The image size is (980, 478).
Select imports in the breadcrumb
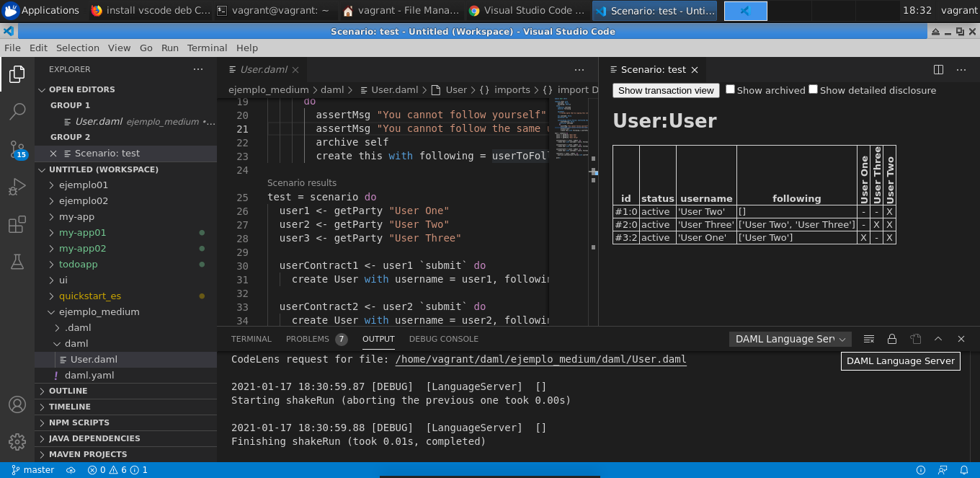pos(512,90)
